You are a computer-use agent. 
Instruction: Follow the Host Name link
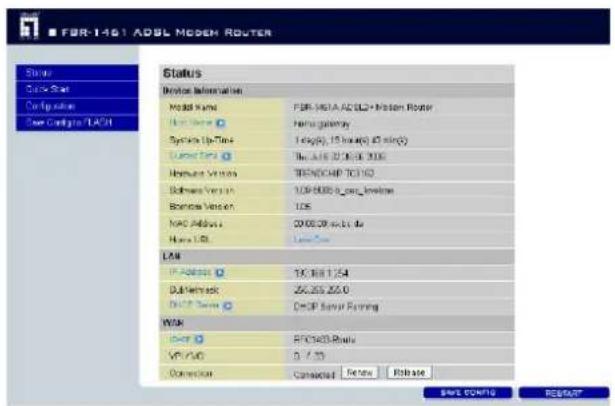[x=191, y=123]
